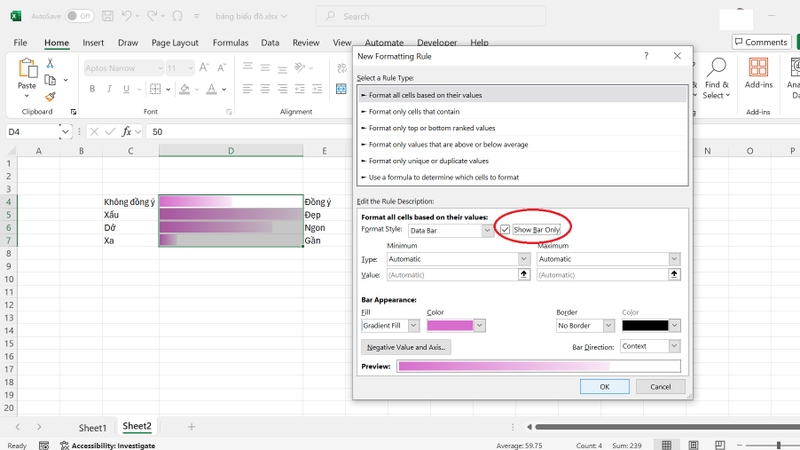
Task: Open the Maximum Type dropdown
Action: point(674,259)
